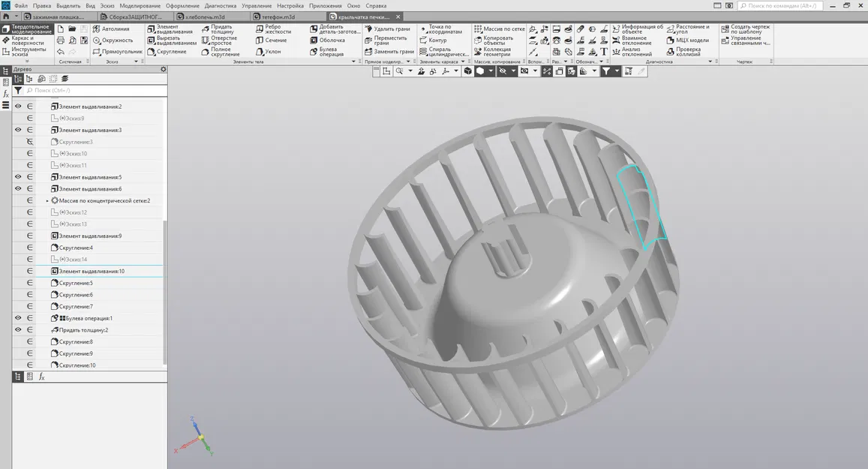The height and width of the screenshot is (469, 868).
Task: Click Точка по координатам tool
Action: (440, 29)
